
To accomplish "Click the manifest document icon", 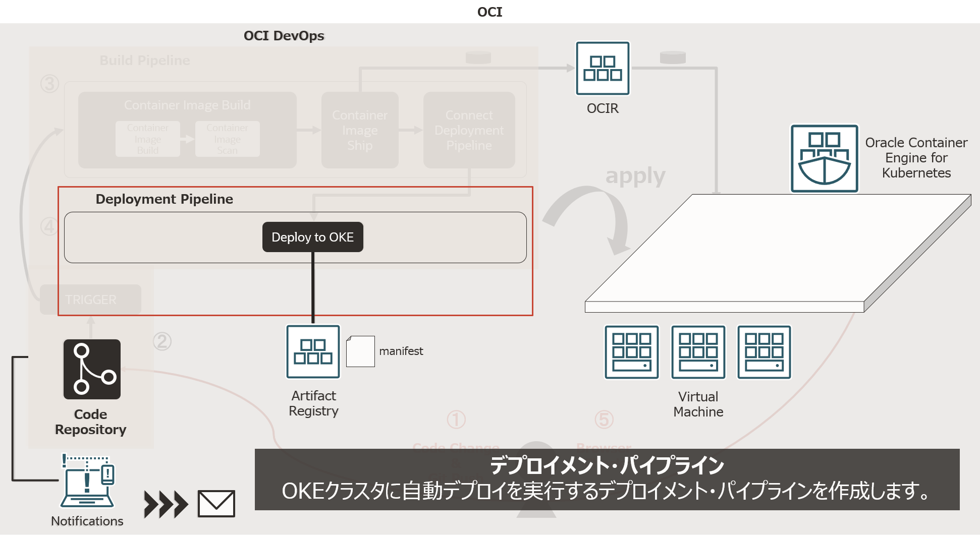I will click(x=360, y=351).
